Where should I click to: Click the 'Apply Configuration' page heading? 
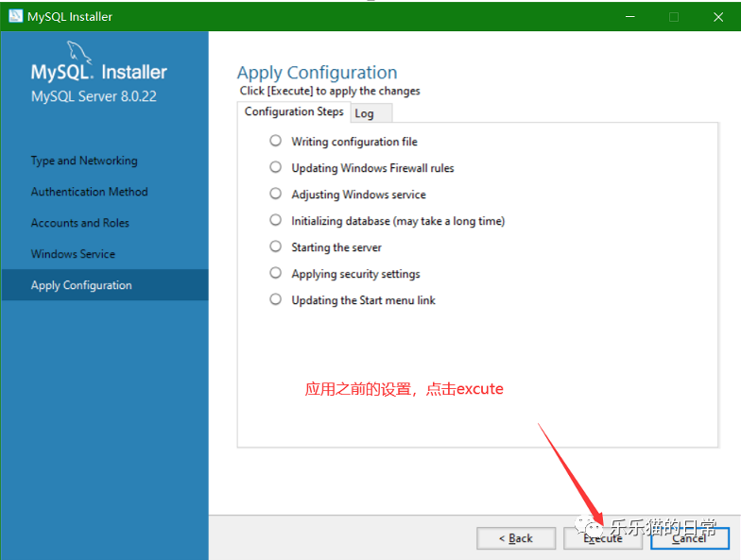[318, 73]
